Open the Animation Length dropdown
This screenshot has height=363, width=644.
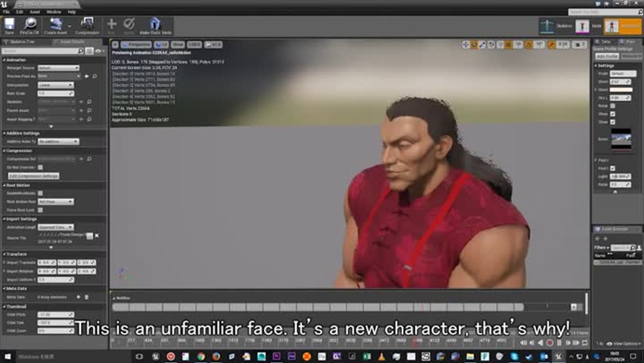click(56, 227)
